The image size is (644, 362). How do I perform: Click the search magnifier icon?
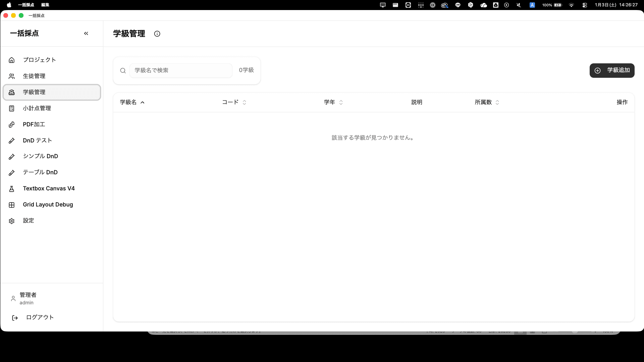(x=123, y=70)
